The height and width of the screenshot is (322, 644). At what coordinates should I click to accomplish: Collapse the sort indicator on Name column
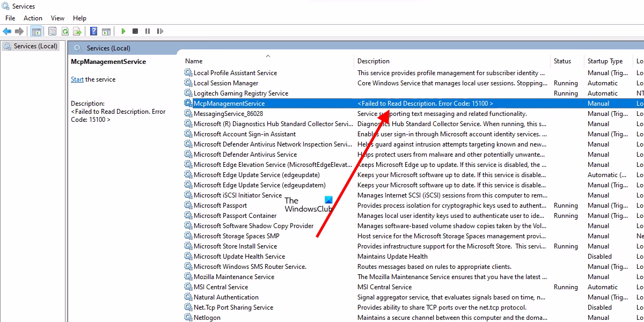click(268, 55)
